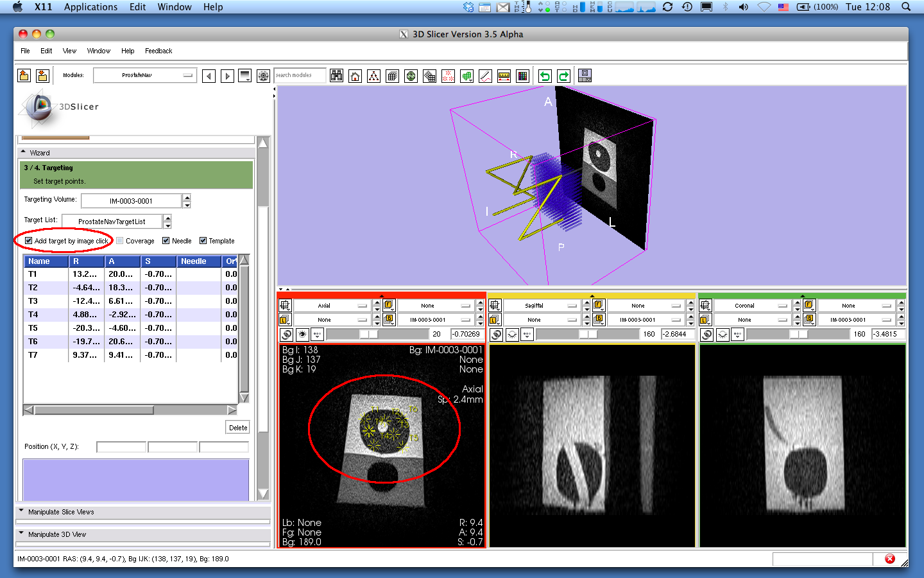
Task: Open the red fiducials icon in toolbar
Action: pos(448,76)
